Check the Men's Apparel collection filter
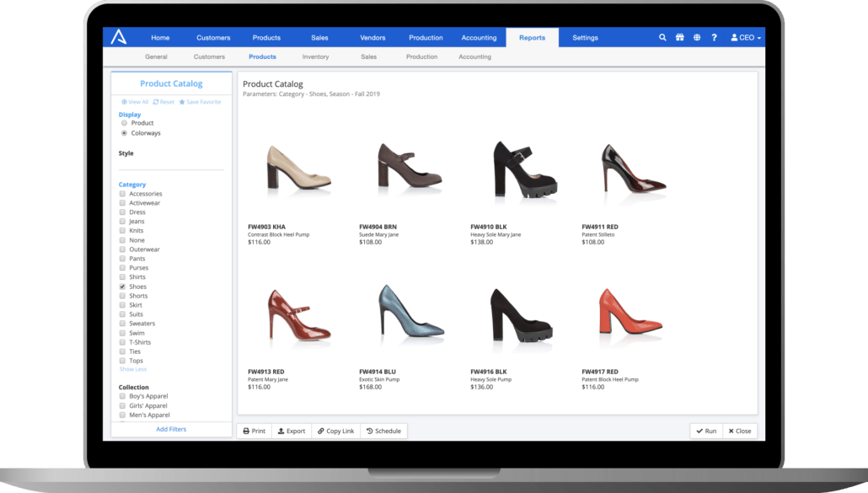Screen dimensions: 868x493 click(121, 415)
